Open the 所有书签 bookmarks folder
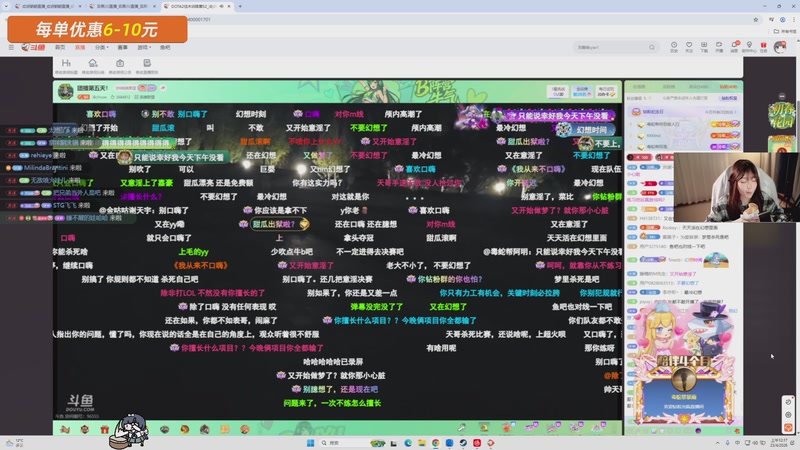This screenshot has width=800, height=450. tap(786, 31)
